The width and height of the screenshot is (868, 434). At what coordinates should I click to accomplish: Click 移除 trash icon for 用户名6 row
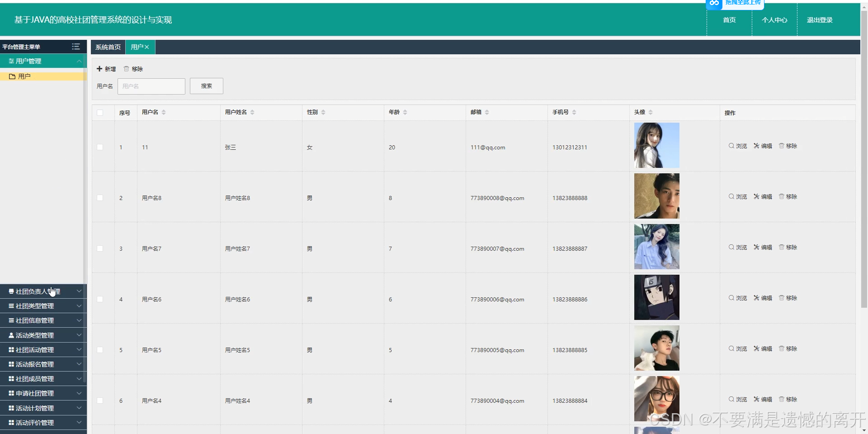point(781,298)
